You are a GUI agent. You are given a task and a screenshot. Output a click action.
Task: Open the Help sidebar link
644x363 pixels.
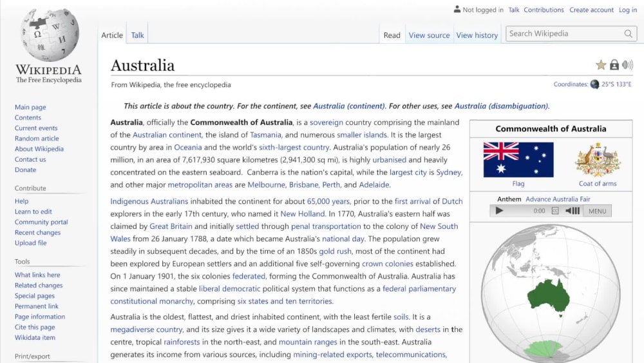(21, 201)
